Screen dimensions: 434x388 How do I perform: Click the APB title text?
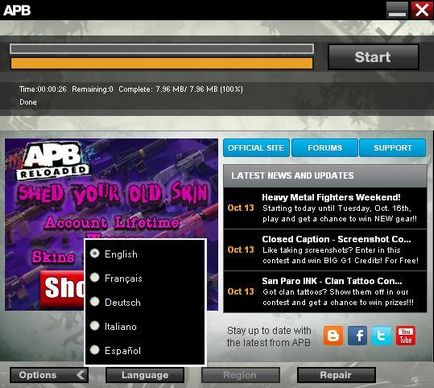(x=17, y=10)
